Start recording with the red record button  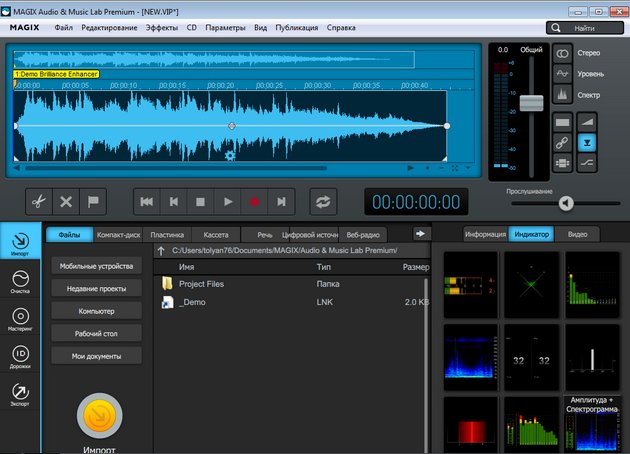click(x=255, y=201)
